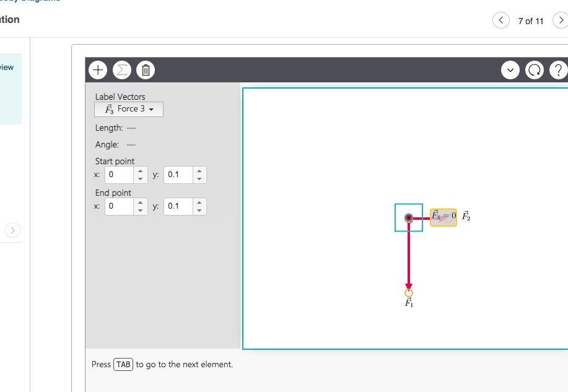This screenshot has height=392, width=568.
Task: Open help with the question mark icon
Action: pos(557,69)
